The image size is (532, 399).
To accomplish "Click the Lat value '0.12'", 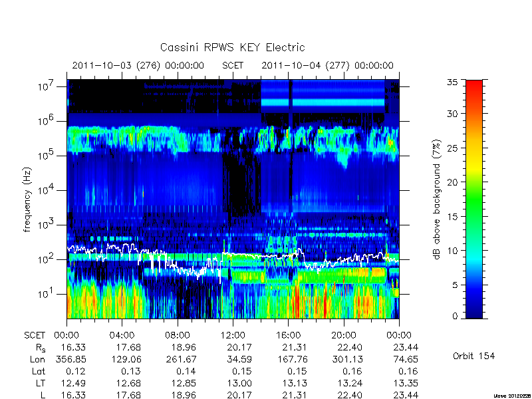I will click(x=76, y=371).
